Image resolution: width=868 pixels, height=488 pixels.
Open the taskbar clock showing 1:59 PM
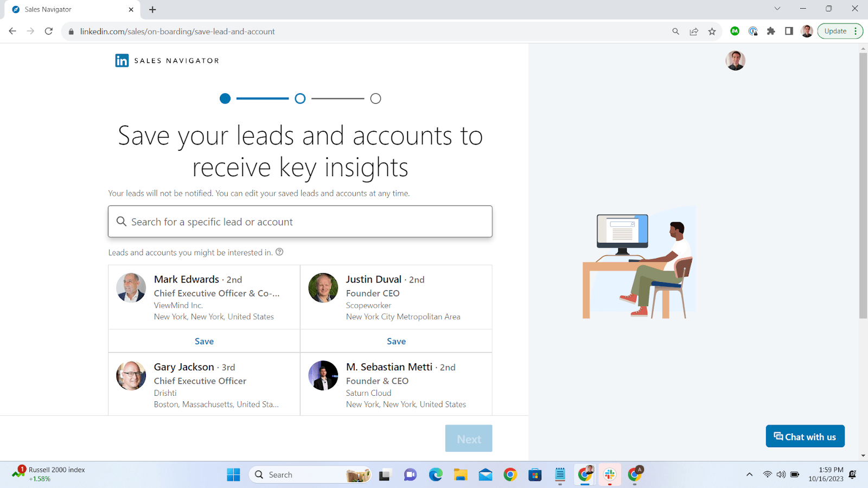[826, 474]
